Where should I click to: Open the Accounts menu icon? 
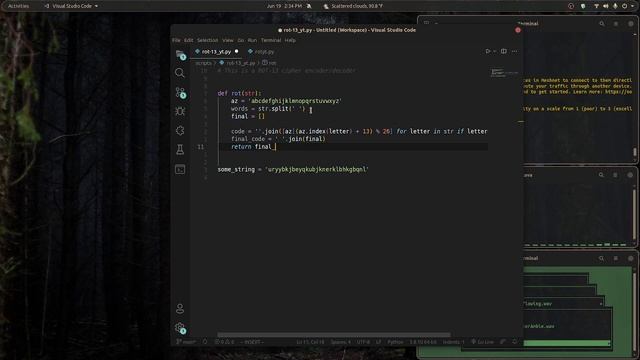[x=180, y=309]
